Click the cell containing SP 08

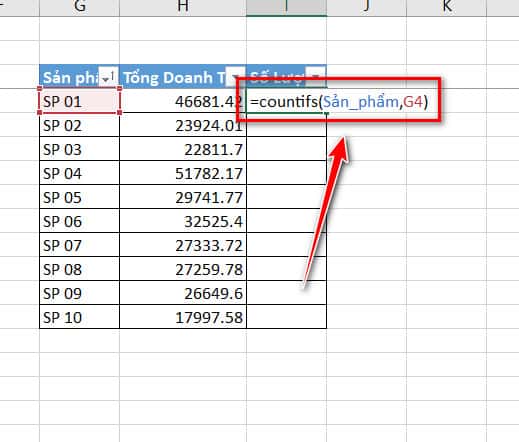pos(79,269)
